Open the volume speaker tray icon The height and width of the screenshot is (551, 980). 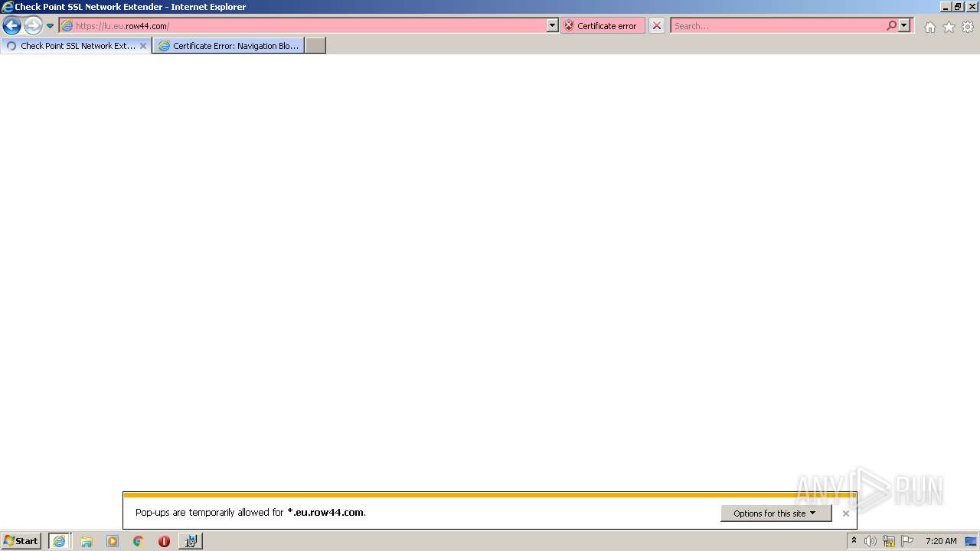click(x=871, y=541)
